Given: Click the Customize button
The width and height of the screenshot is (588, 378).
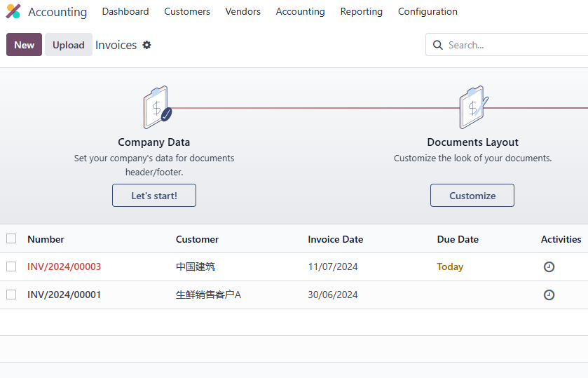Looking at the screenshot, I should 472,195.
